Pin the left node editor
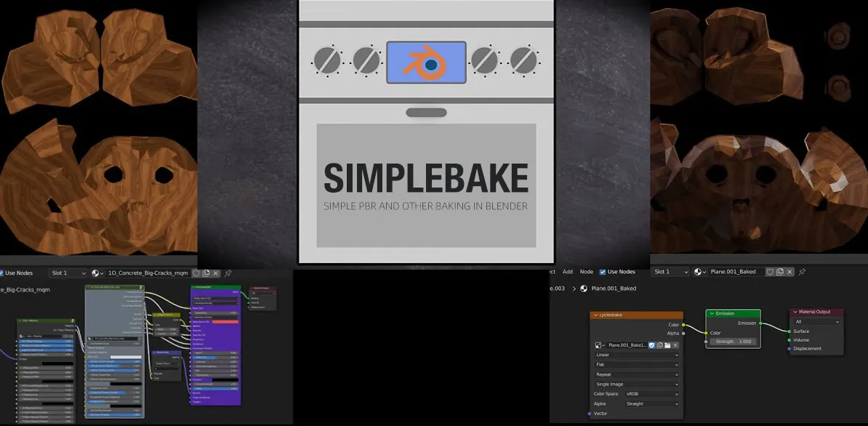The width and height of the screenshot is (868, 426). (x=228, y=273)
